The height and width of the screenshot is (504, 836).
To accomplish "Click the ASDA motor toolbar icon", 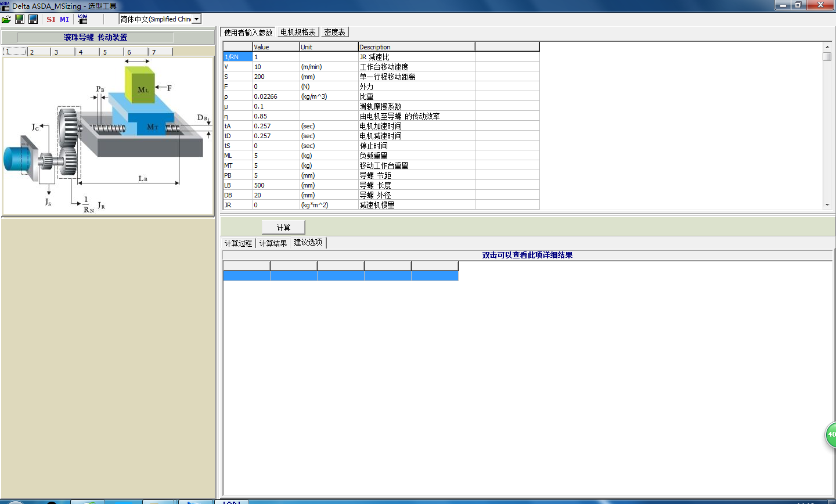I will 82,19.
